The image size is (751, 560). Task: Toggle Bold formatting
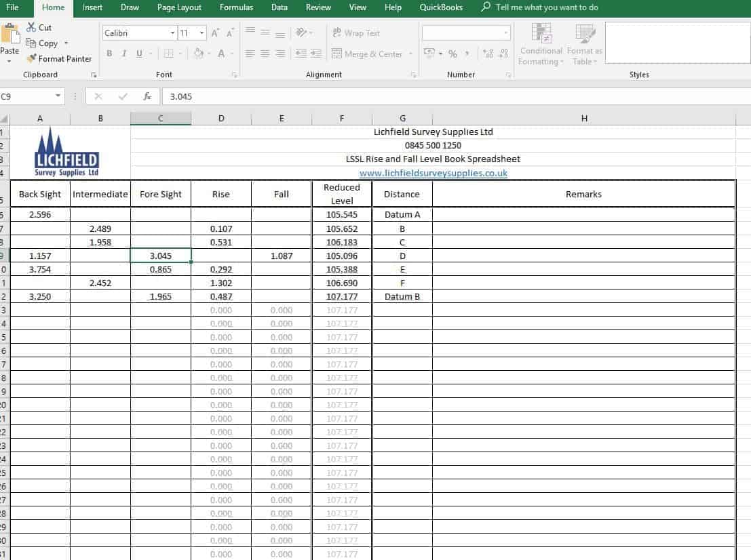pyautogui.click(x=109, y=53)
